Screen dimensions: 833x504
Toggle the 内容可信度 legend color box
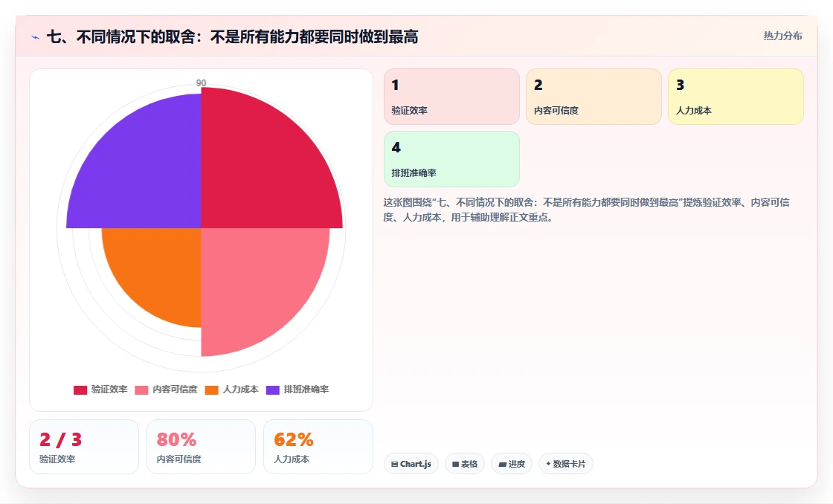click(141, 390)
